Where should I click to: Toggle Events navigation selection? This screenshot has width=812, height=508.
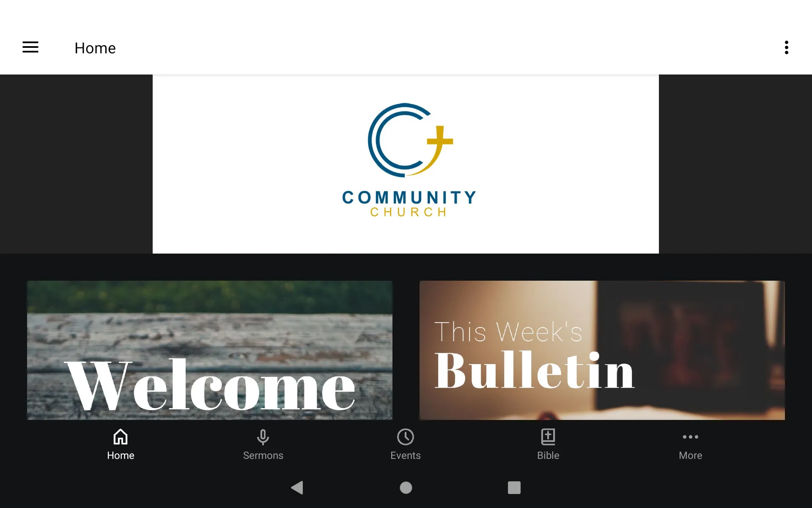(406, 444)
